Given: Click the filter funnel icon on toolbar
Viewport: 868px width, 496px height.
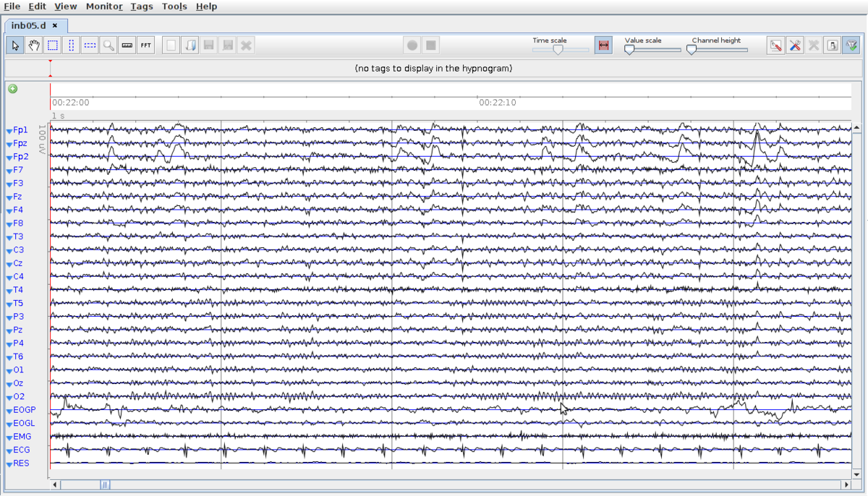Looking at the screenshot, I should (852, 45).
